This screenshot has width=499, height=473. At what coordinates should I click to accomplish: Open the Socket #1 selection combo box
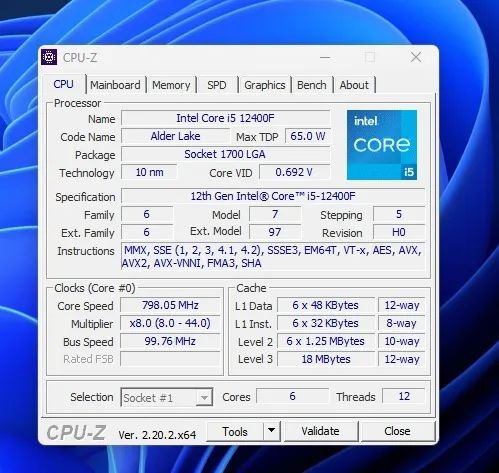(x=167, y=397)
